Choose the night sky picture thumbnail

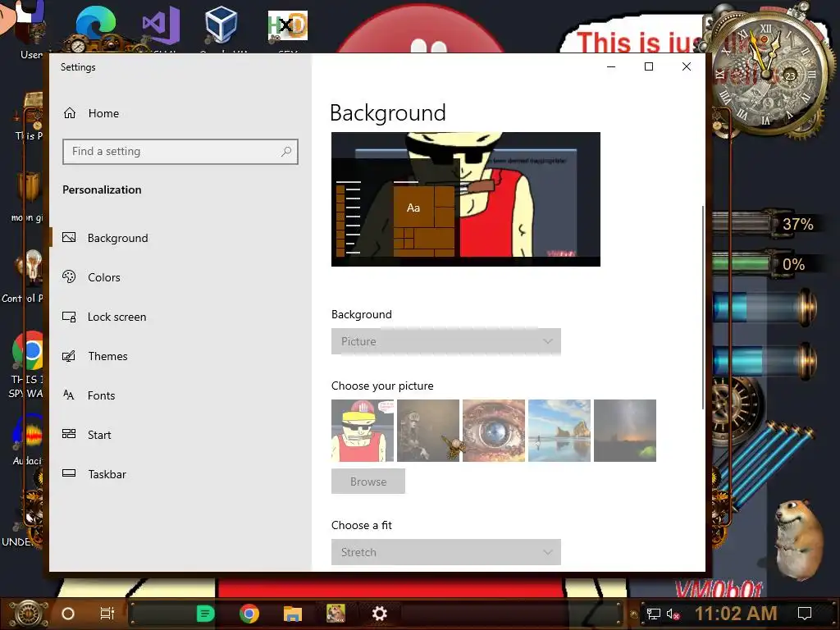[624, 430]
